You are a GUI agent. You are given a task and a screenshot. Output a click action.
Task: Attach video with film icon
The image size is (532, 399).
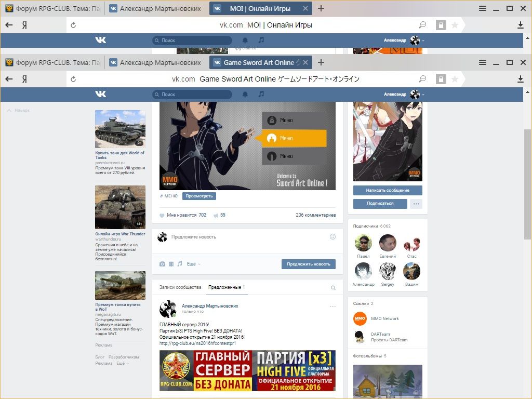(x=171, y=264)
